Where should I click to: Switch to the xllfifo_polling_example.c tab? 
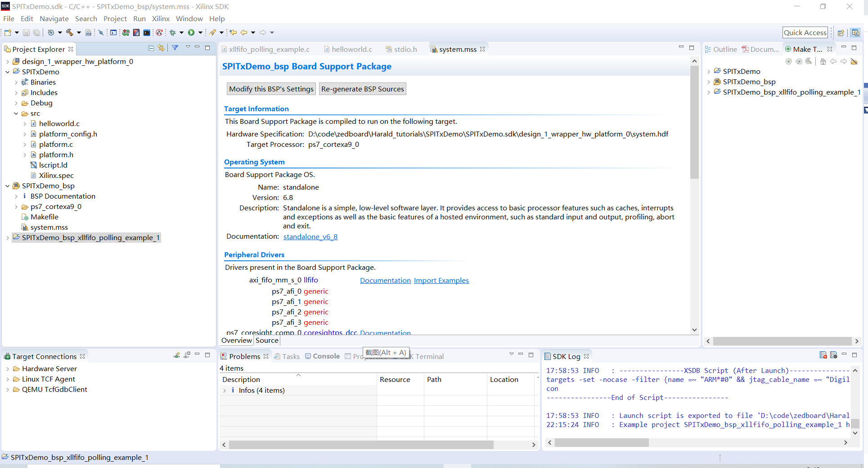(x=265, y=49)
